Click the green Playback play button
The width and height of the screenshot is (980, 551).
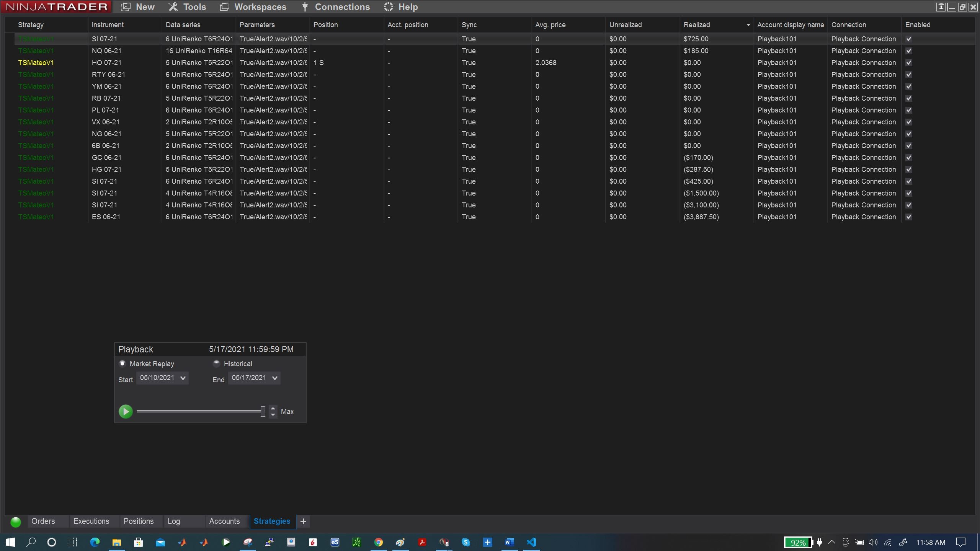click(x=126, y=411)
